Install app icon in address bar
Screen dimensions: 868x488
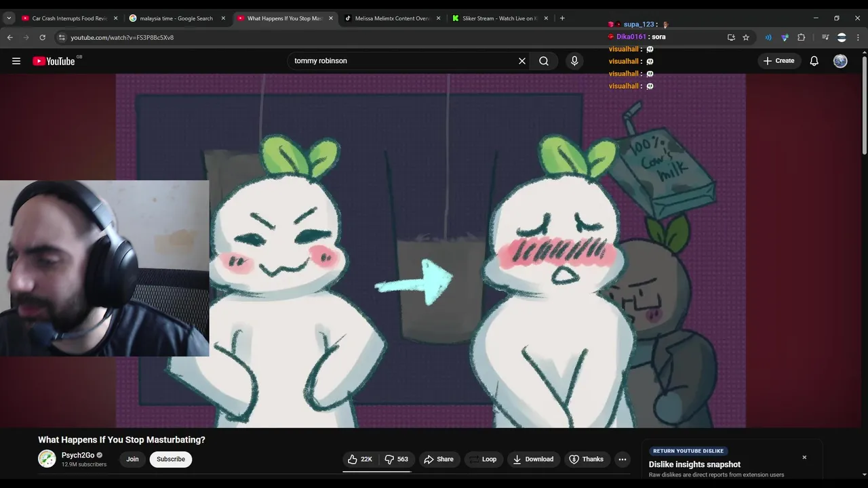(731, 37)
